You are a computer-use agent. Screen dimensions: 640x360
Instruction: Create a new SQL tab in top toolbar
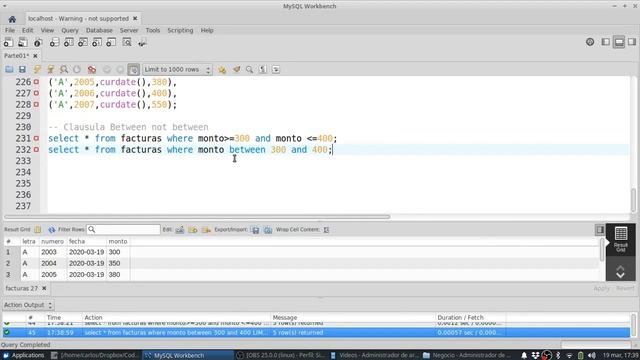8,42
